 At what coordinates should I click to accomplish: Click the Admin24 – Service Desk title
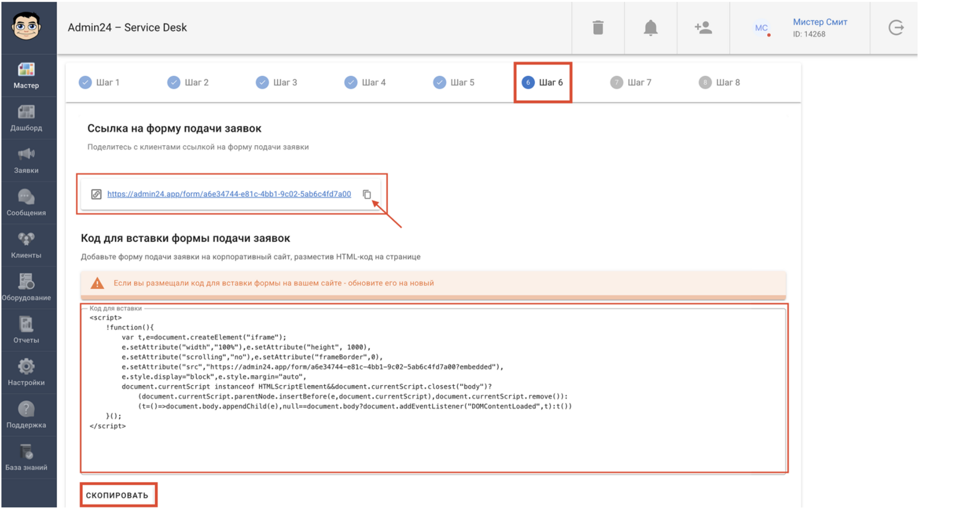tap(127, 27)
